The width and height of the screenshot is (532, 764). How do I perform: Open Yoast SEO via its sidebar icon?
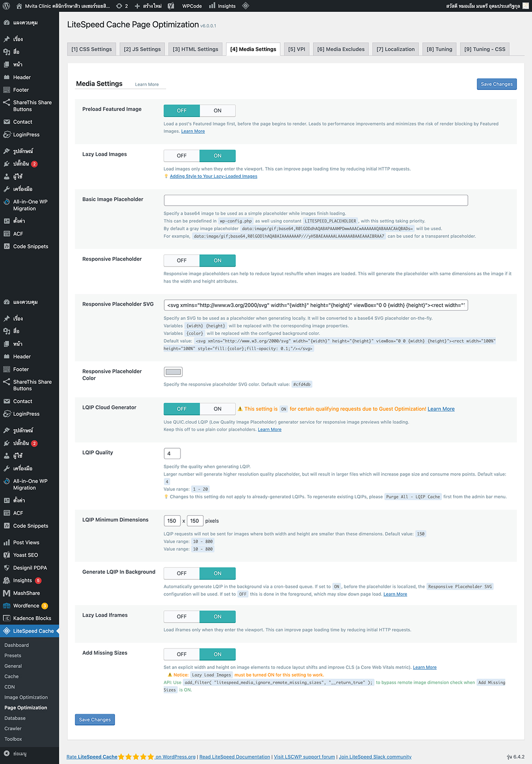pyautogui.click(x=6, y=555)
